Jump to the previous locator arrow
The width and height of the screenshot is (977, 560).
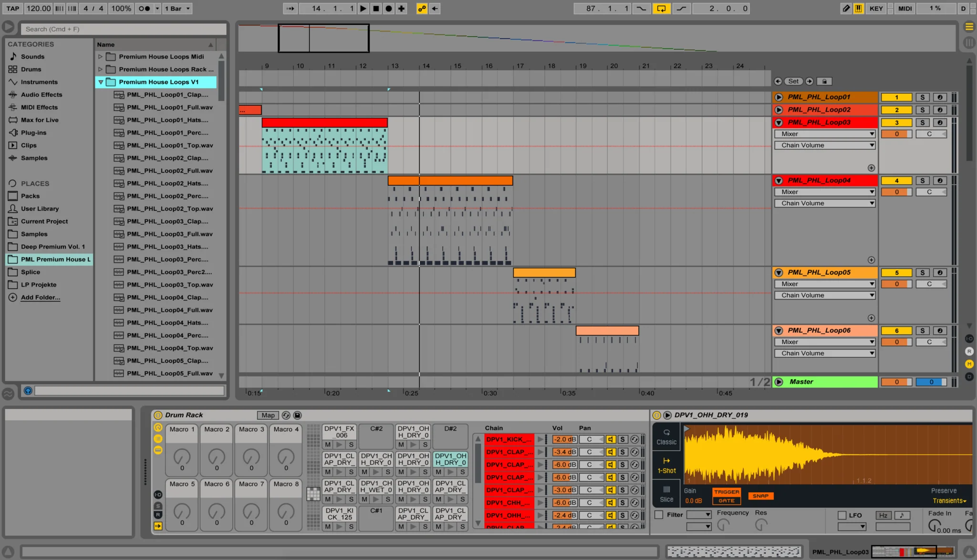(x=778, y=81)
